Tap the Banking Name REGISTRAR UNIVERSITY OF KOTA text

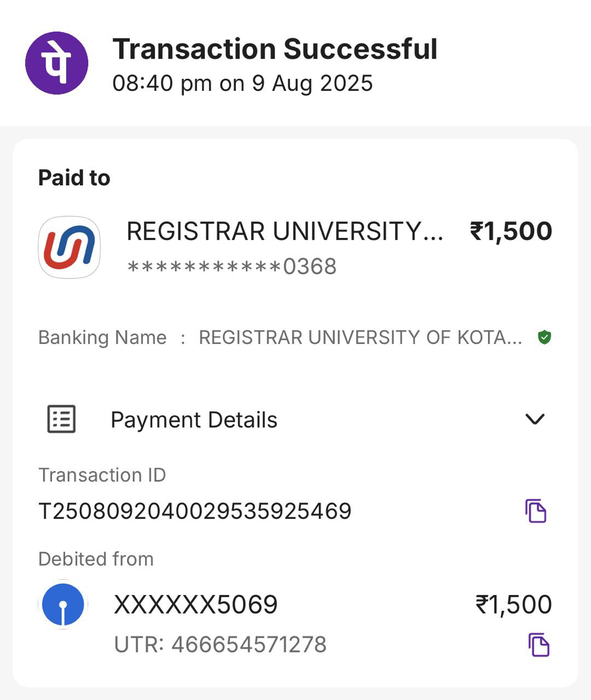click(x=360, y=337)
